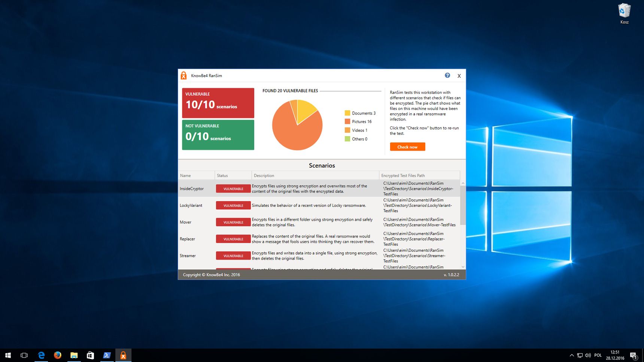This screenshot has width=644, height=362.
Task: Close the KnowBe4 RanSim window
Action: (459, 76)
